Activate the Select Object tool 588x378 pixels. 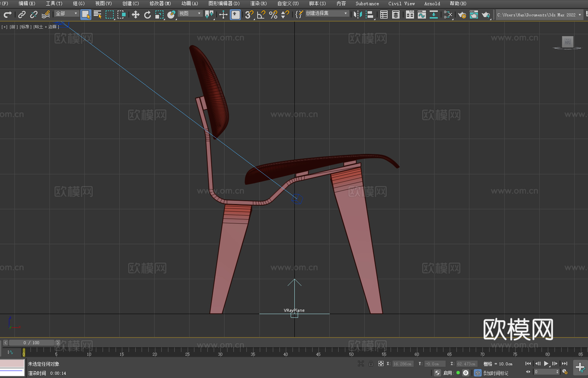[86, 14]
